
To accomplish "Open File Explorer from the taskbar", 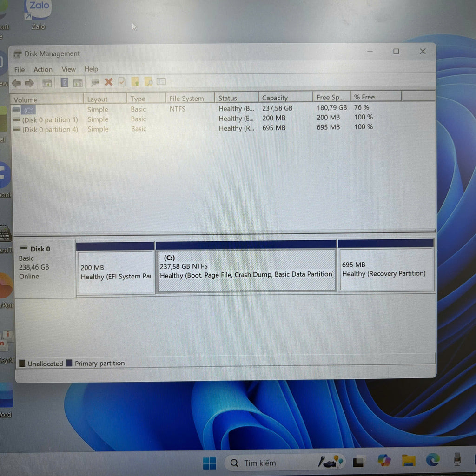I will click(408, 461).
